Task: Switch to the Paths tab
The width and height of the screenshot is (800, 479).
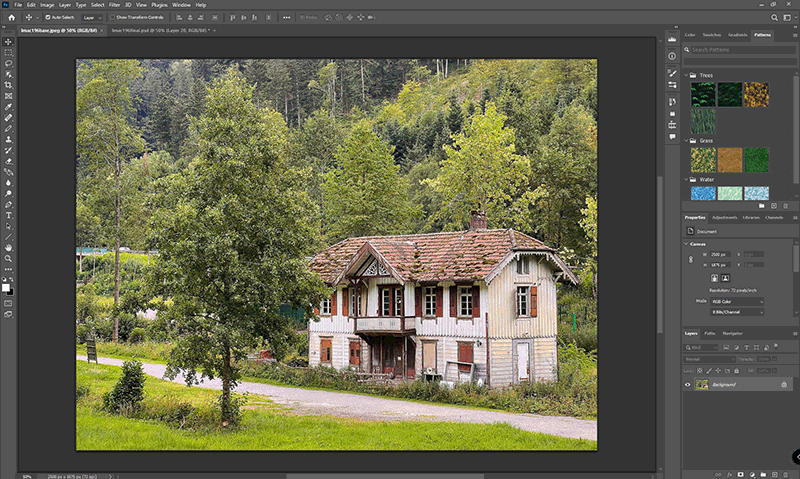Action: tap(709, 333)
